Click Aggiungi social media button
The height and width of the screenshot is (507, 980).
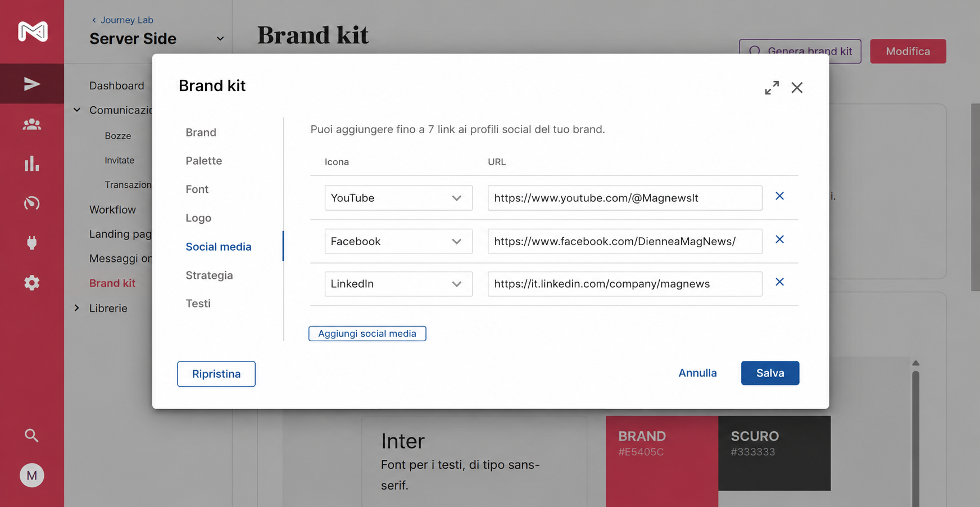[367, 333]
